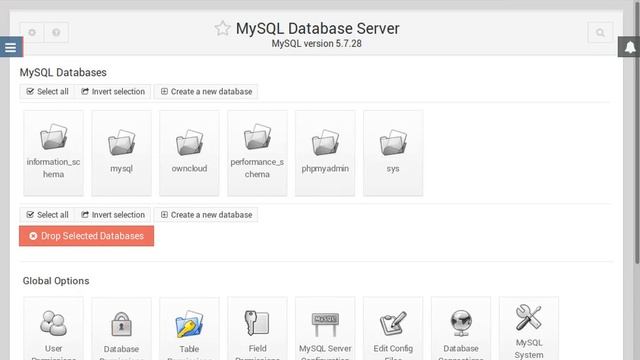Click the MySQL Databases heading

[x=63, y=73]
